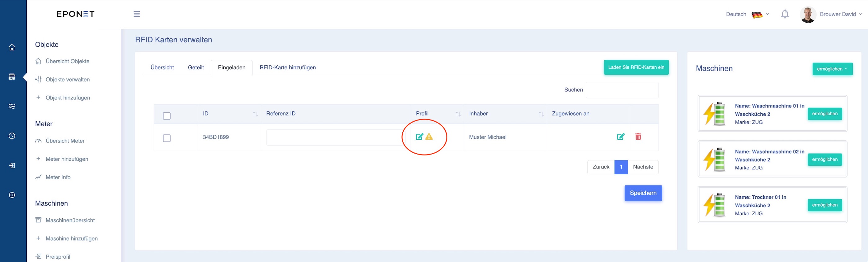
Task: Select page 1 in pagination
Action: 621,167
